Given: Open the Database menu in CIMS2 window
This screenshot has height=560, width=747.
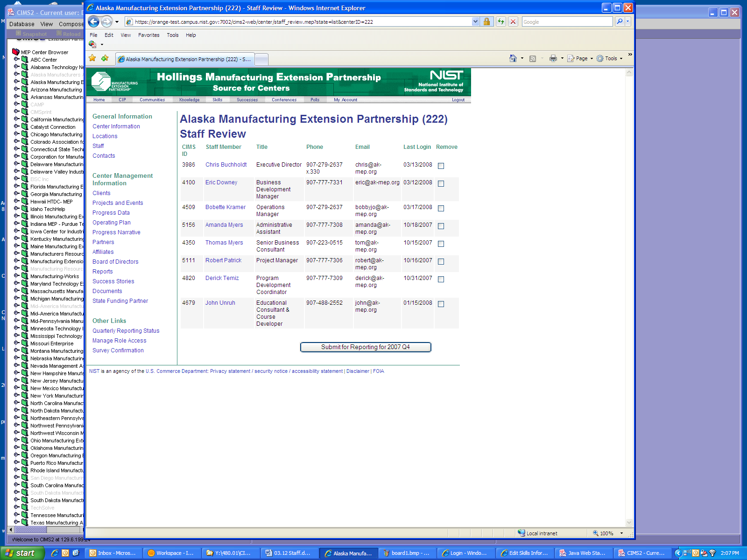Looking at the screenshot, I should coord(21,24).
